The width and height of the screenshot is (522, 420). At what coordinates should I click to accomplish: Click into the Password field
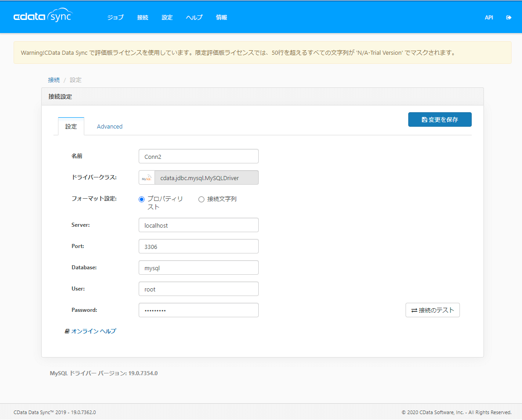pyautogui.click(x=198, y=310)
